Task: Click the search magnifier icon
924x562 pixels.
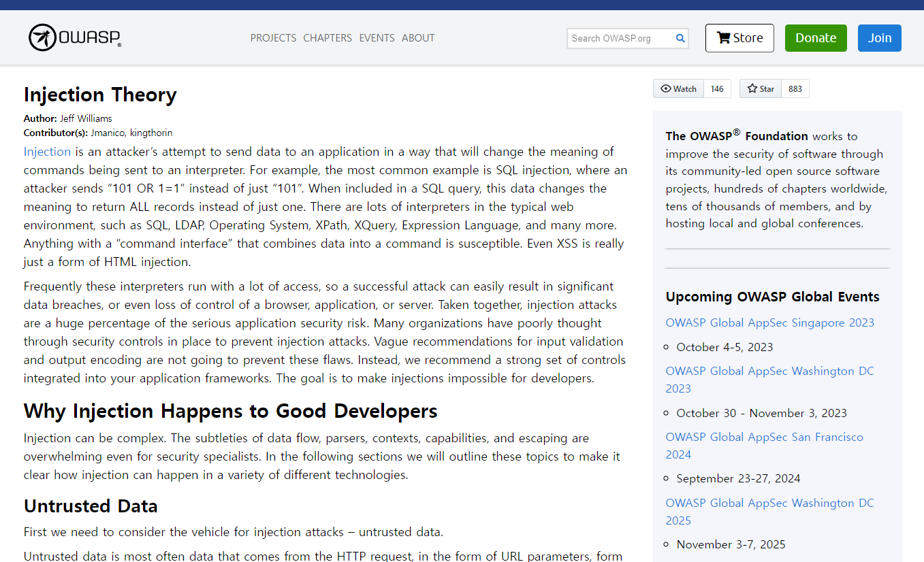Action: coord(680,38)
